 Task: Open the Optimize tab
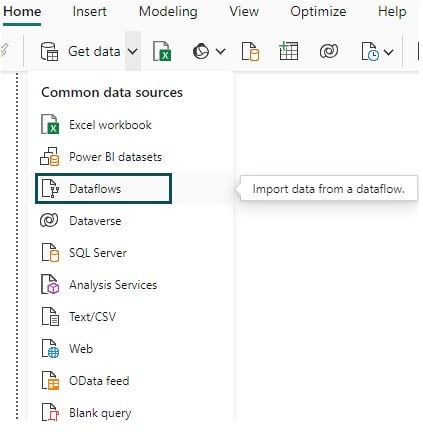point(318,12)
